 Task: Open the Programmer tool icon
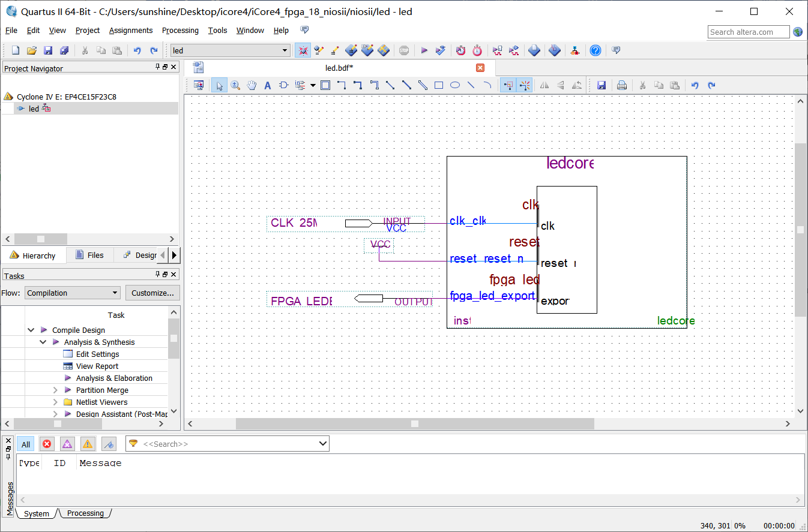click(555, 50)
